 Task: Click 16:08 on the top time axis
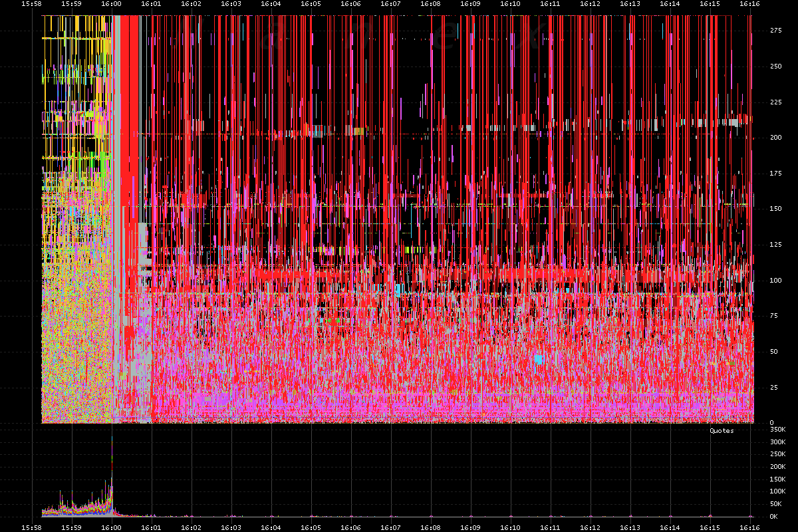pos(430,4)
